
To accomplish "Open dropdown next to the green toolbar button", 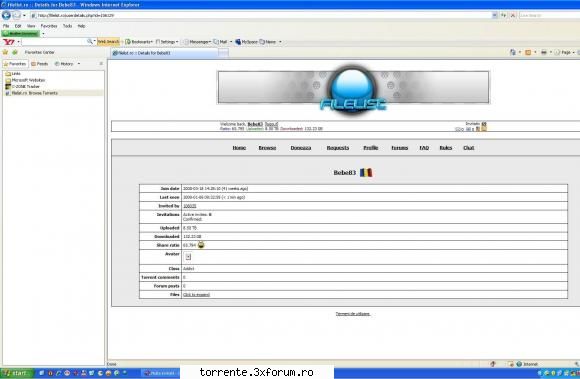I will pos(43,34).
